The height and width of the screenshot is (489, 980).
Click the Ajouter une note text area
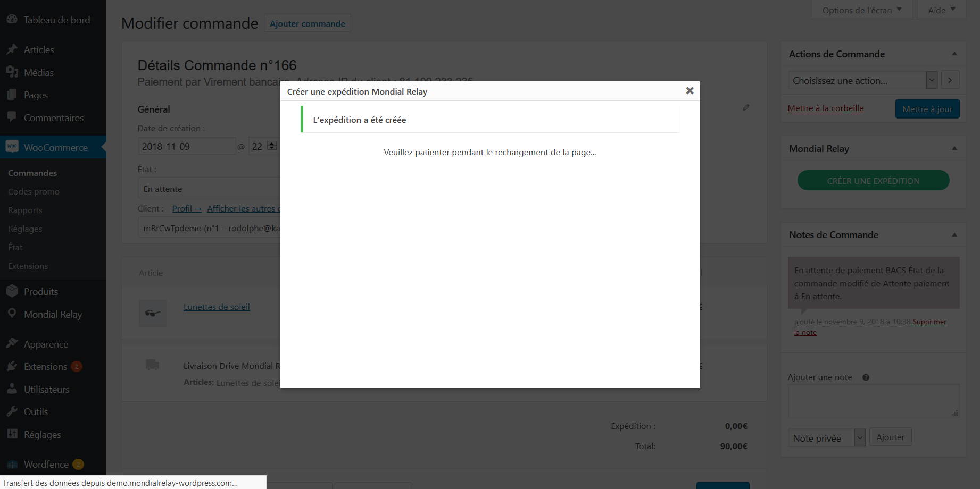(x=873, y=401)
